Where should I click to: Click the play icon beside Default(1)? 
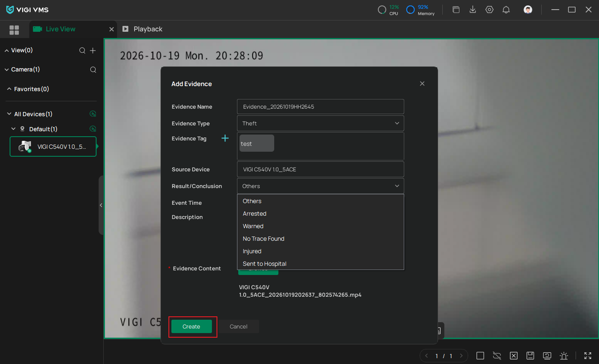click(x=93, y=129)
